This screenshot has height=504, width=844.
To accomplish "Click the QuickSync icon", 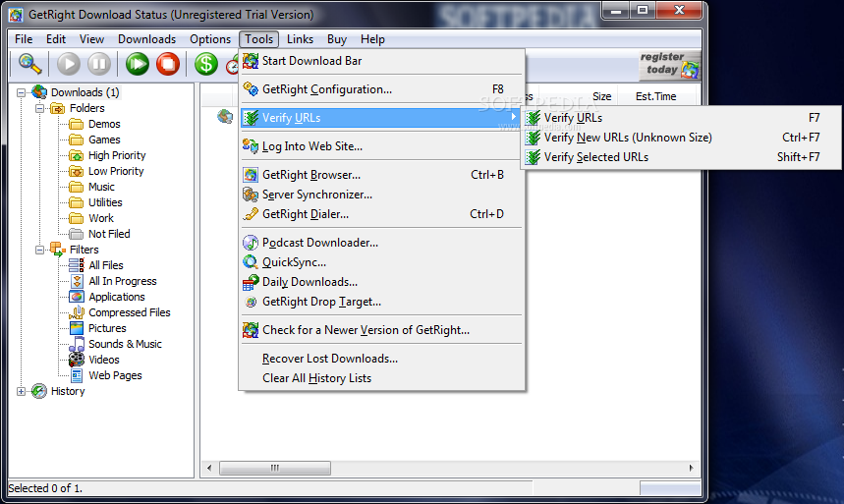I will point(251,262).
